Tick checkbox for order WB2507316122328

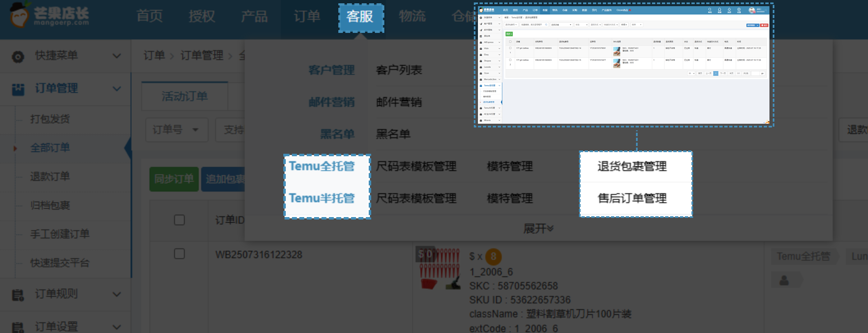click(179, 254)
